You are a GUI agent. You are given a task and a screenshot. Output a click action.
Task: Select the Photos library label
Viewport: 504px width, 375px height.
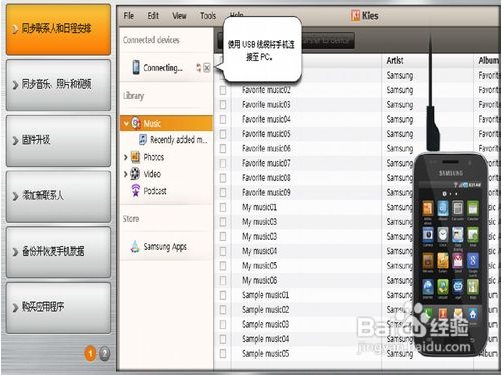click(x=154, y=157)
